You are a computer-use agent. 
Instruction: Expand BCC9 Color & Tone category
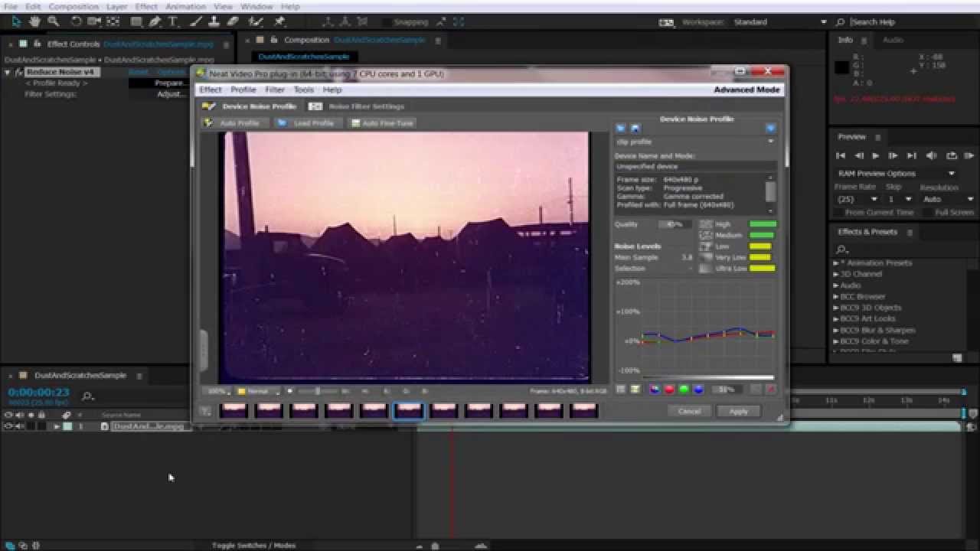[836, 341]
